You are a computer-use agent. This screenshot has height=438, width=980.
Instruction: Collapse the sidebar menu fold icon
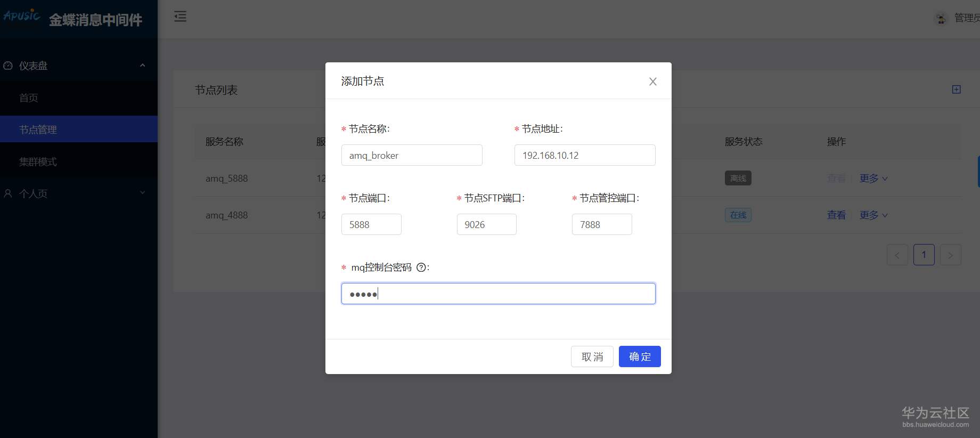click(181, 17)
